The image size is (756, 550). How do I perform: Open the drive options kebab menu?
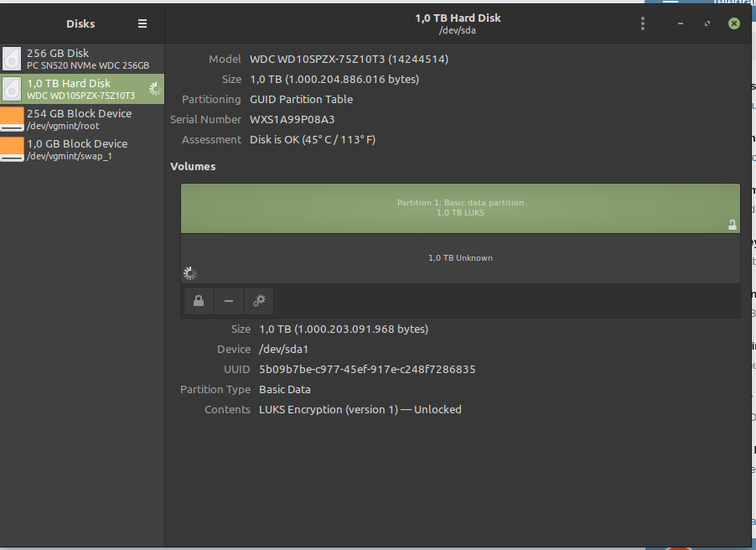643,23
